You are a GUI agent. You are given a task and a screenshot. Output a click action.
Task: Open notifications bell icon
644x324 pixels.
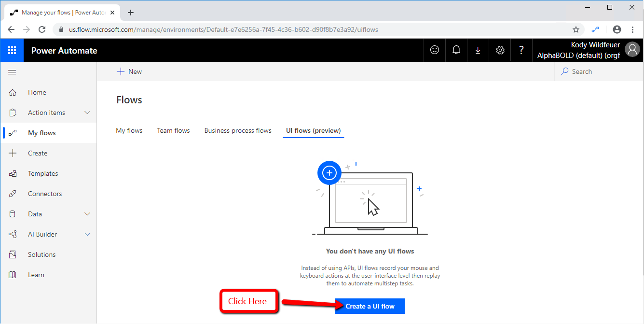(x=456, y=50)
